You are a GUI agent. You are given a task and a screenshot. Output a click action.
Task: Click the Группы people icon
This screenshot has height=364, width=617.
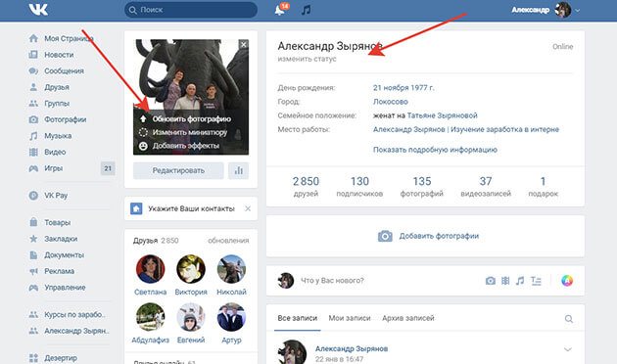[x=33, y=103]
